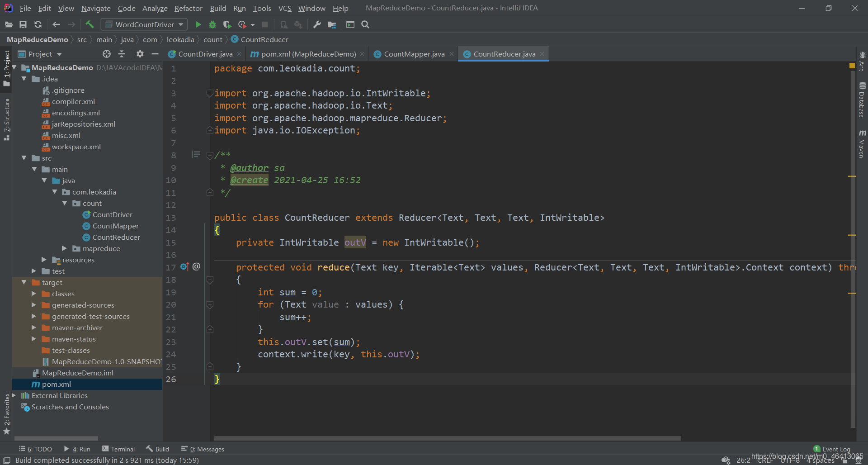Open the Ant side tool window
This screenshot has height=465, width=868.
[x=862, y=62]
